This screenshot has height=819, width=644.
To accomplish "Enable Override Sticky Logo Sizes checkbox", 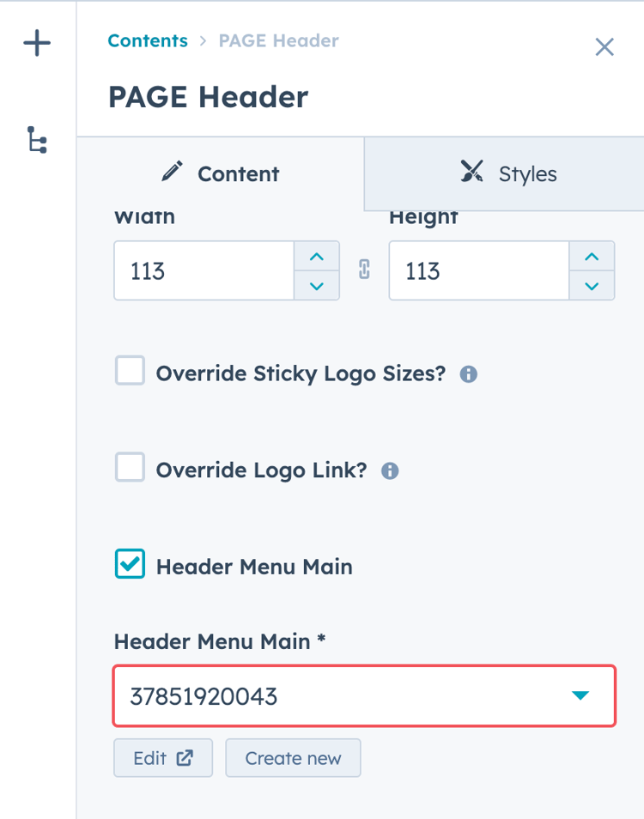I will 131,372.
